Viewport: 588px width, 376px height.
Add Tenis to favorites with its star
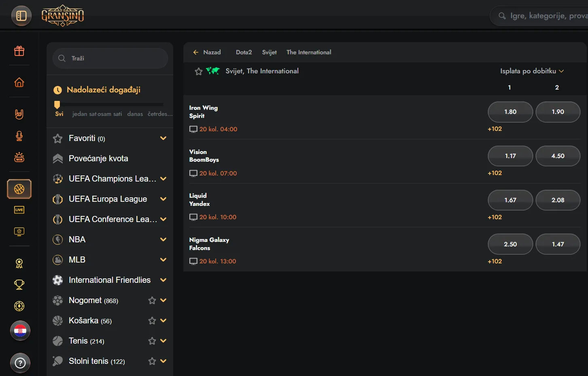[152, 341]
